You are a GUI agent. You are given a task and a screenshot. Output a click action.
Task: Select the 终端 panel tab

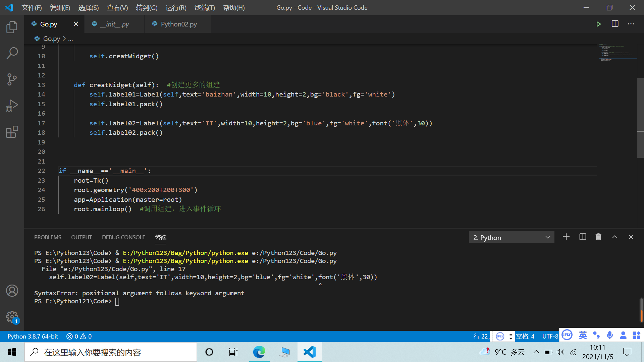coord(161,237)
